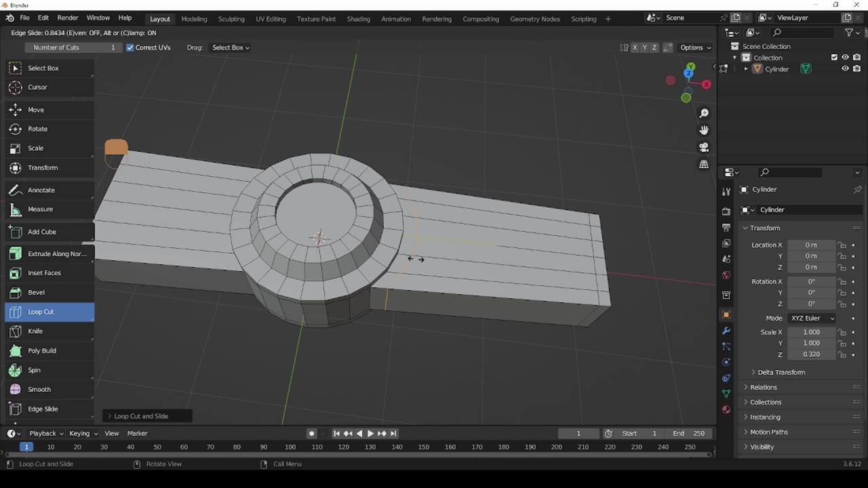Image resolution: width=868 pixels, height=488 pixels.
Task: Open the timeline Marker menu
Action: pyautogui.click(x=137, y=434)
